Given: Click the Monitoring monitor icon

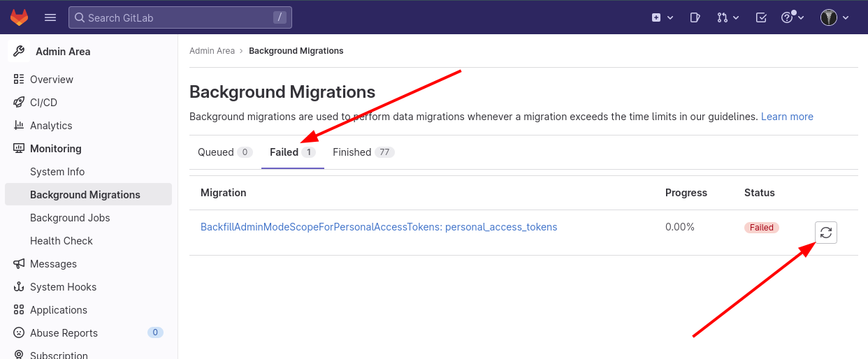Looking at the screenshot, I should 19,149.
